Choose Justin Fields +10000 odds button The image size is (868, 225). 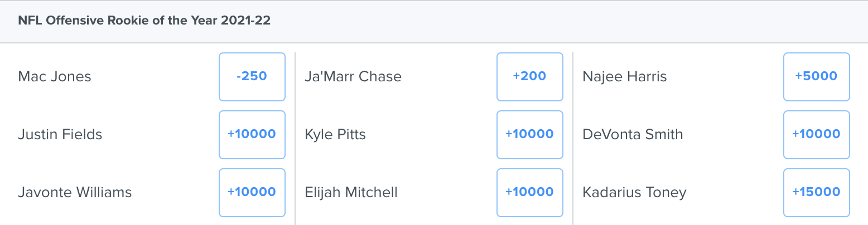click(252, 135)
